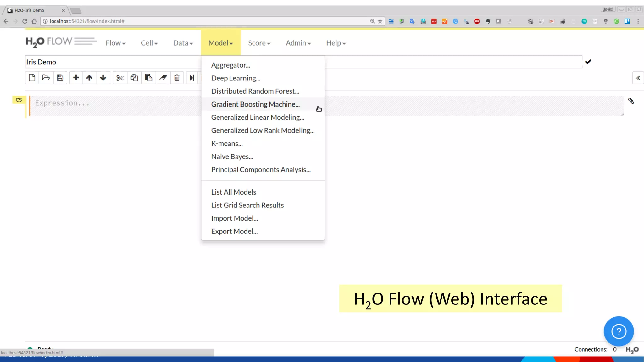Open List Grid Search Results
Image resolution: width=644 pixels, height=362 pixels.
coord(263,205)
